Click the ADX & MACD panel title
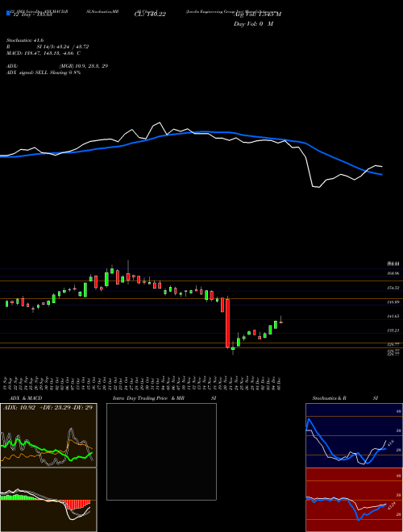 click(x=26, y=398)
